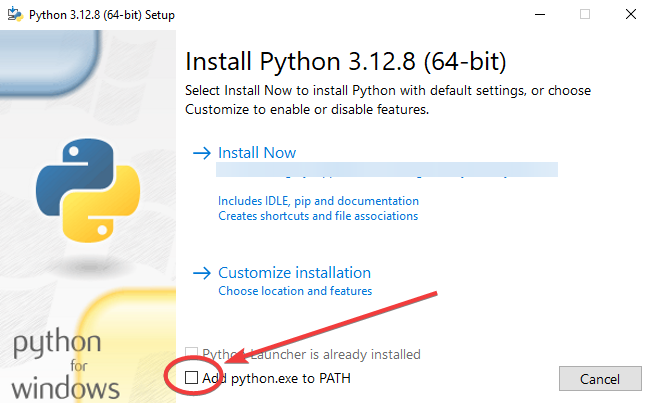The width and height of the screenshot is (654, 403).
Task: Check the Add python.exe to PATH checkbox
Action: [191, 378]
